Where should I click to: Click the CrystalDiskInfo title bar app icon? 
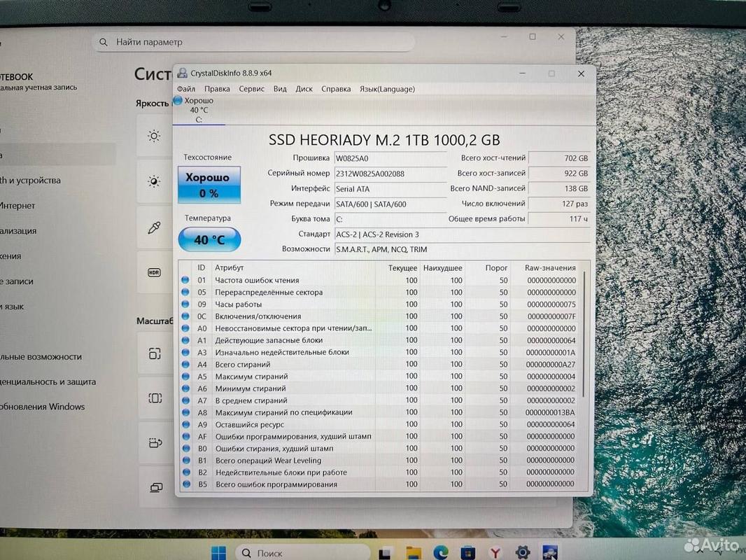[x=182, y=73]
